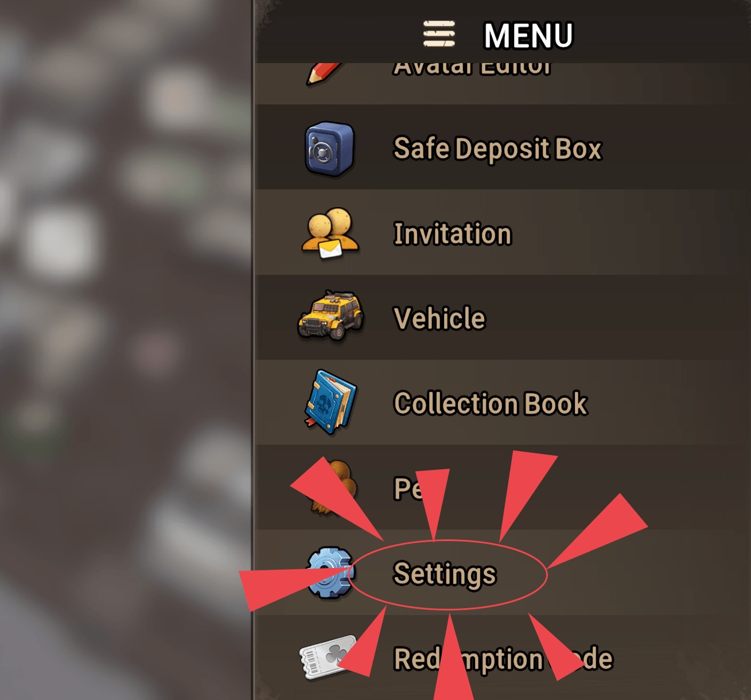
Task: Click the hamburger MENU icon
Action: [x=439, y=34]
